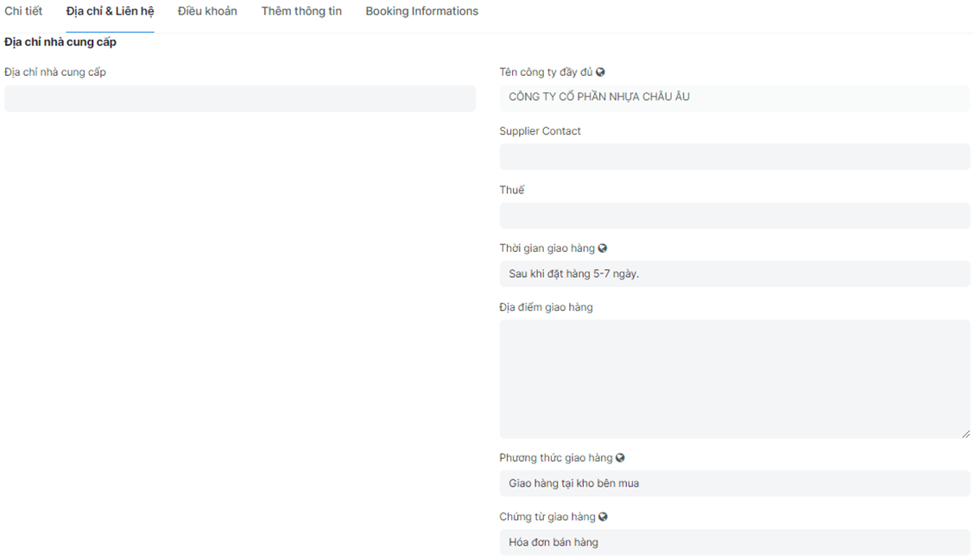
Task: Open the Booking Informations tab
Action: (x=421, y=11)
